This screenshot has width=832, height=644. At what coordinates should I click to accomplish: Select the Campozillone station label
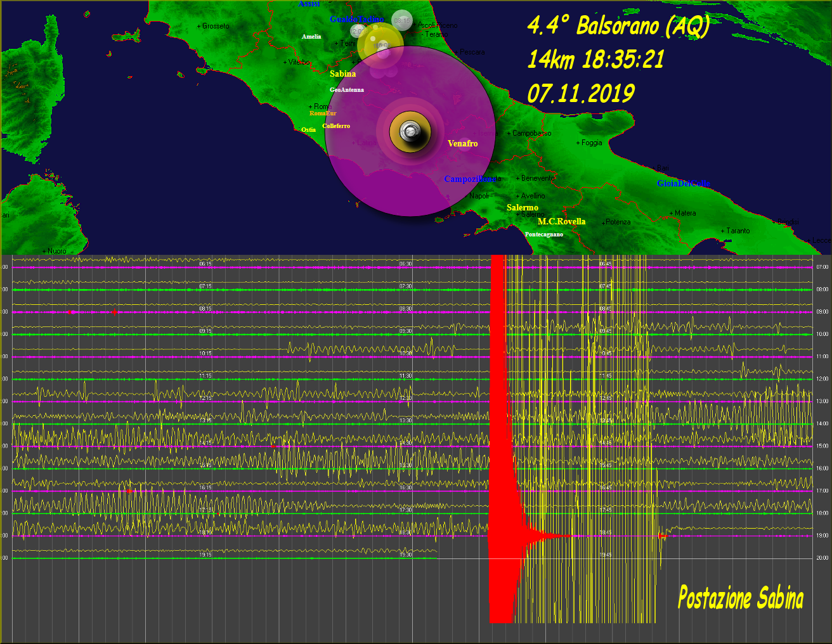(470, 179)
